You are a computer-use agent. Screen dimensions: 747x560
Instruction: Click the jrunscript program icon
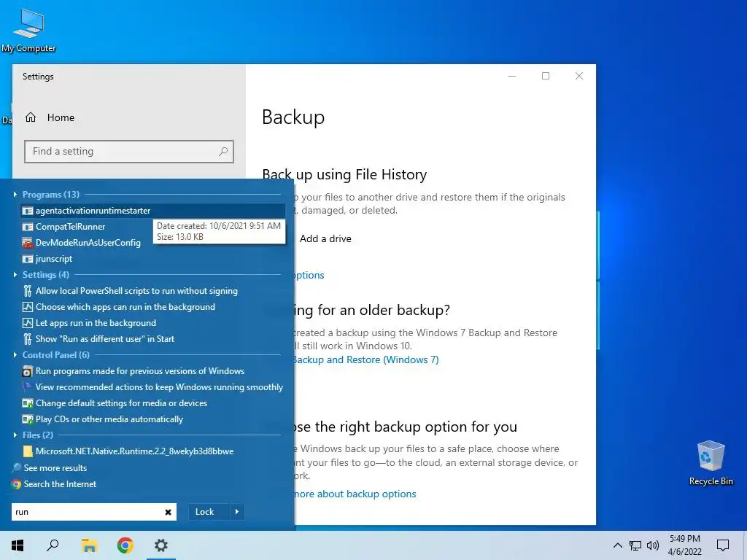28,259
